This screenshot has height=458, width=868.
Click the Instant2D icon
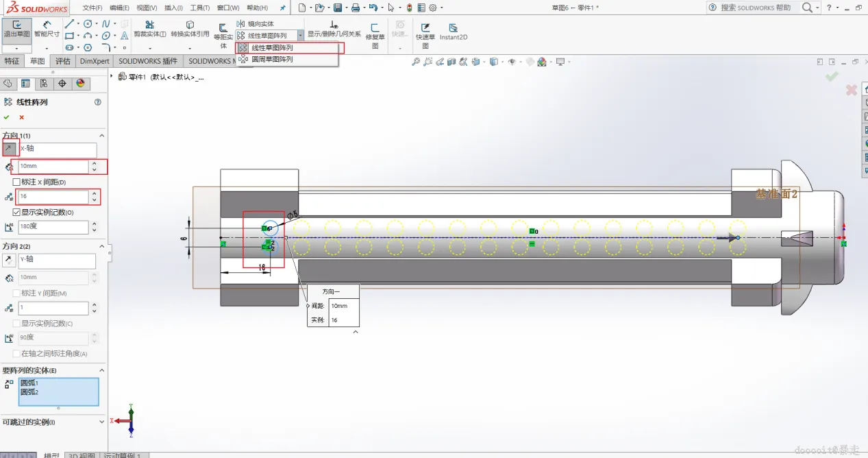click(453, 32)
